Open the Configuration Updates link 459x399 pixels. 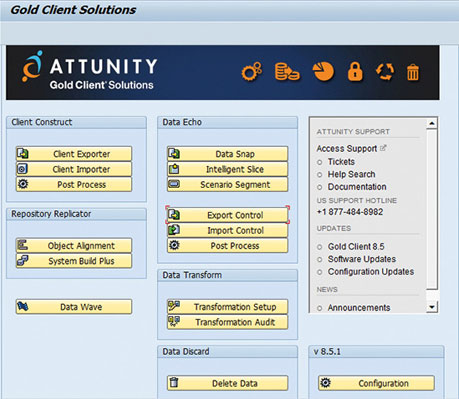coord(371,272)
